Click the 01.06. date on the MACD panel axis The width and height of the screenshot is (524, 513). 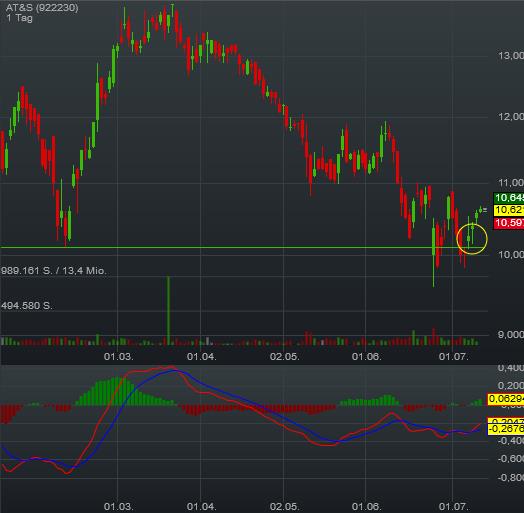366,506
